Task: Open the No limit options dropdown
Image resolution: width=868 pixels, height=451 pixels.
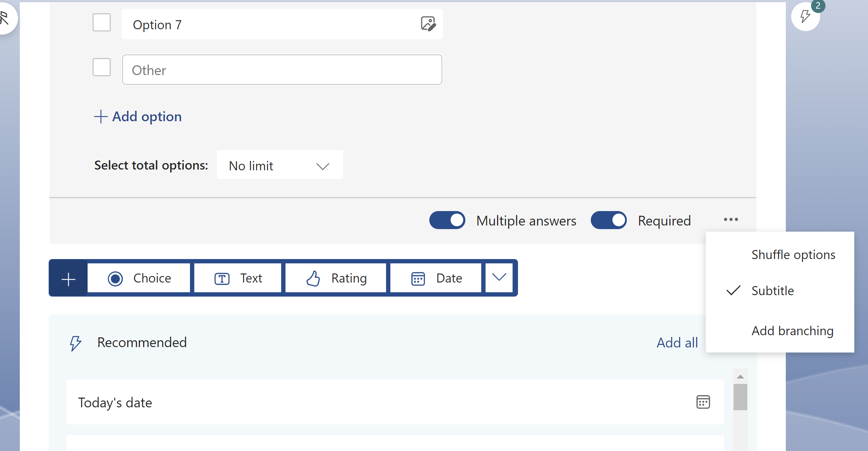Action: (280, 166)
